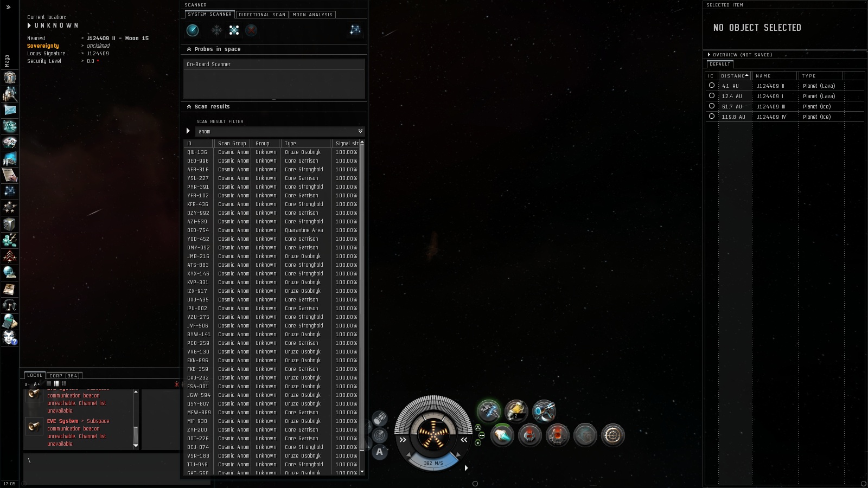Set chat to the small-portrait list mode
Image resolution: width=868 pixels, height=488 pixels.
click(x=64, y=384)
